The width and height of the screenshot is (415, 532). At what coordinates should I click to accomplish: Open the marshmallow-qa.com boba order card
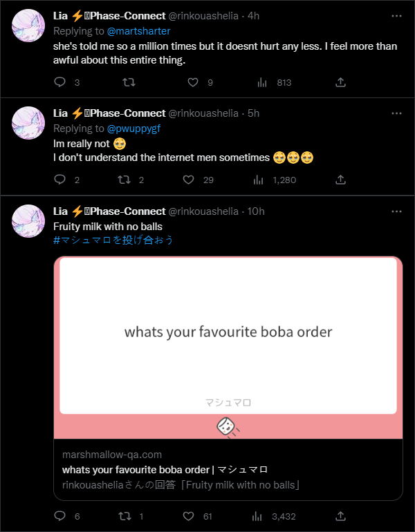[228, 379]
